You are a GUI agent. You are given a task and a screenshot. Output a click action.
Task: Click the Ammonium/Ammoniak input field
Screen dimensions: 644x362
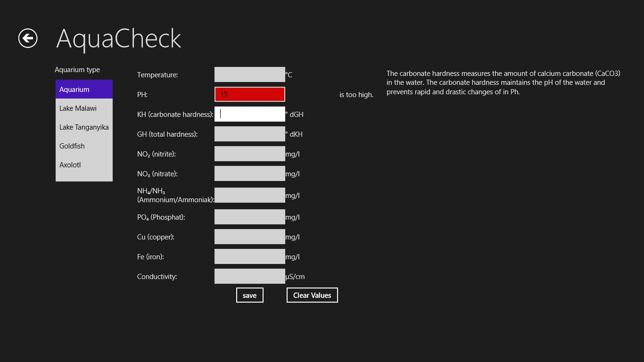[x=249, y=195]
